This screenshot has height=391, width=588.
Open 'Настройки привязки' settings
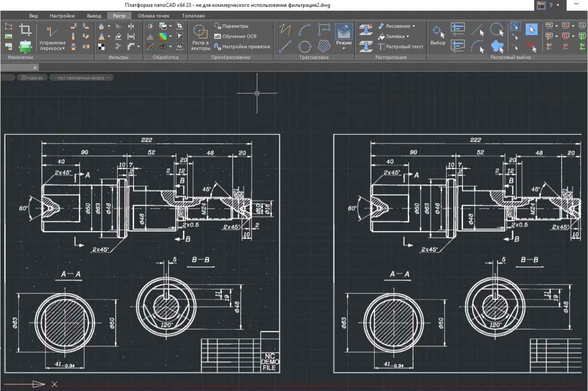[242, 46]
